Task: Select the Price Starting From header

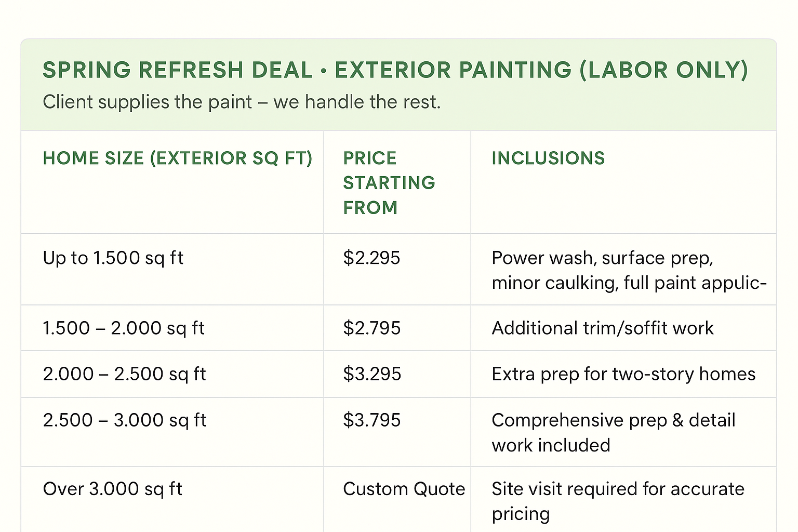Action: point(389,183)
